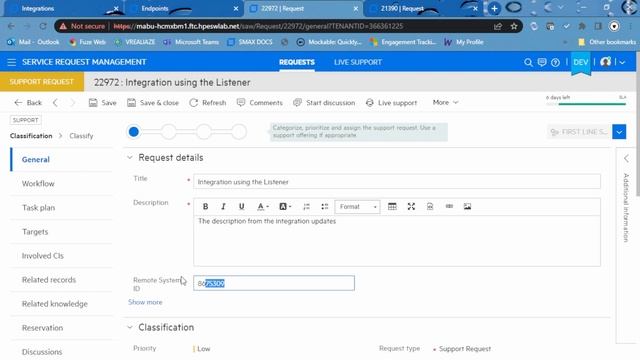Apply bold formatting in description
Image resolution: width=640 pixels, height=360 pixels.
[205, 207]
